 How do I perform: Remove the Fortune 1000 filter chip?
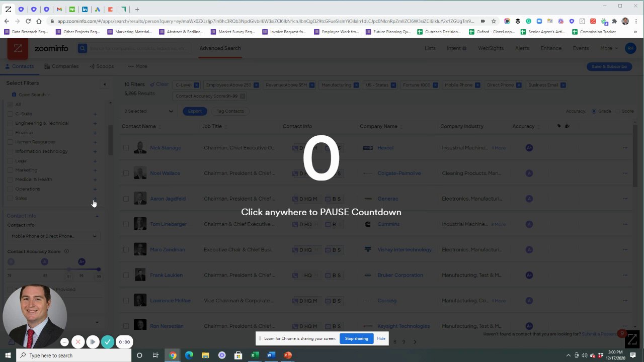435,85
